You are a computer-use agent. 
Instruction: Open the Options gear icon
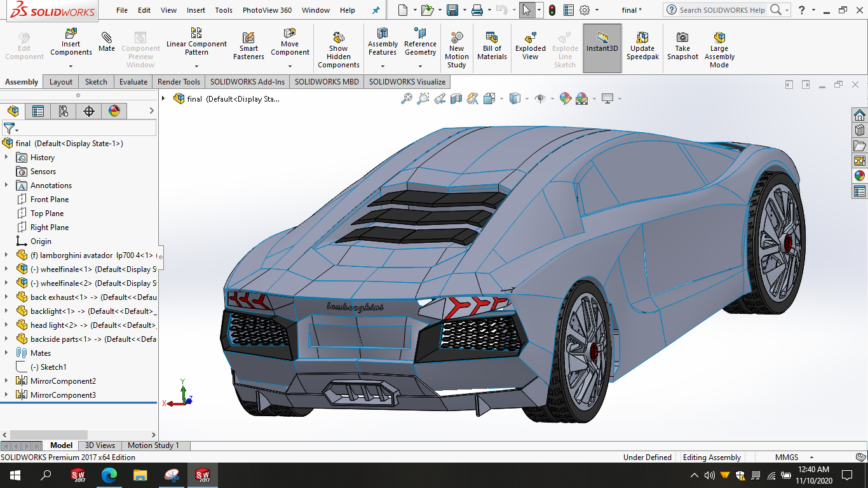click(x=585, y=10)
